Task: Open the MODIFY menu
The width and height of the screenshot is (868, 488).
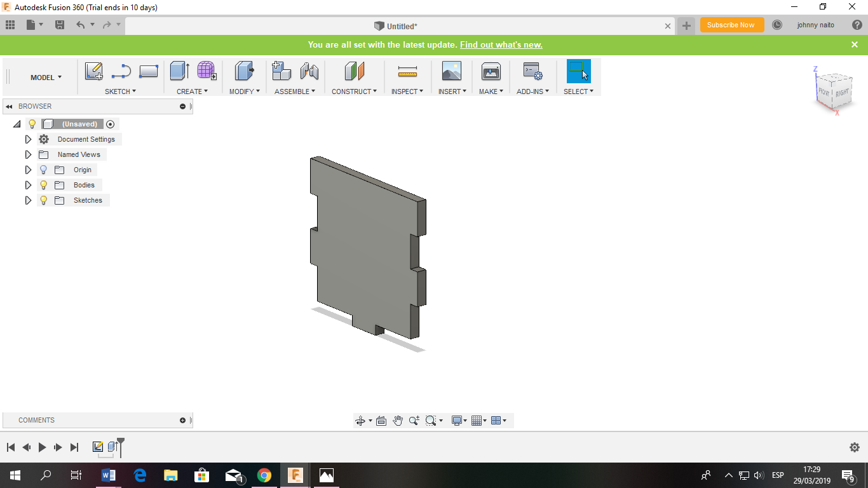Action: point(245,91)
